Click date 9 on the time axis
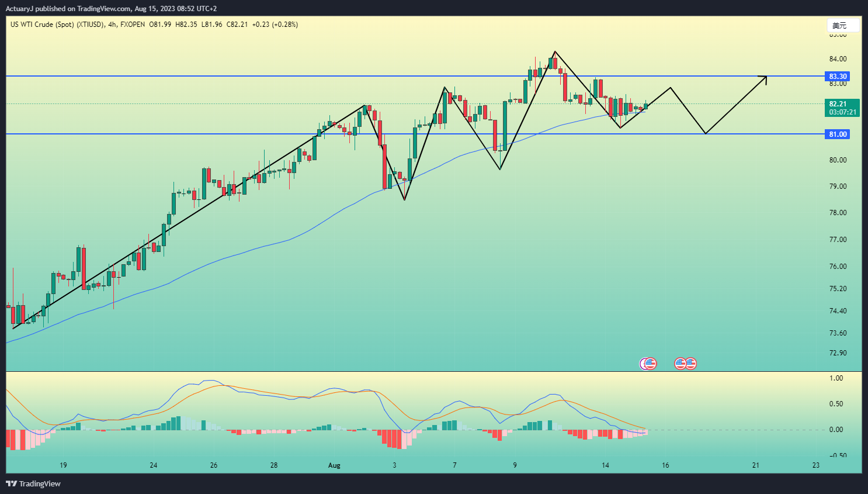Viewport: 868px width, 494px height. 515,465
